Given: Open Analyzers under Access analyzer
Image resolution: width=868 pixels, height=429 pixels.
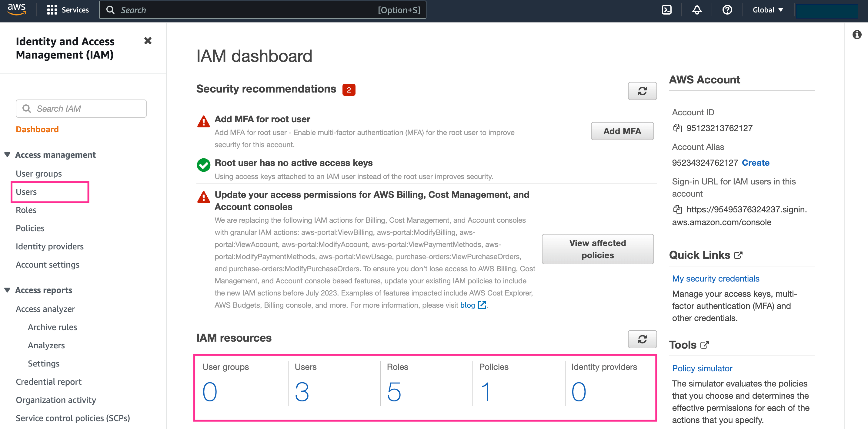Looking at the screenshot, I should pyautogui.click(x=46, y=345).
